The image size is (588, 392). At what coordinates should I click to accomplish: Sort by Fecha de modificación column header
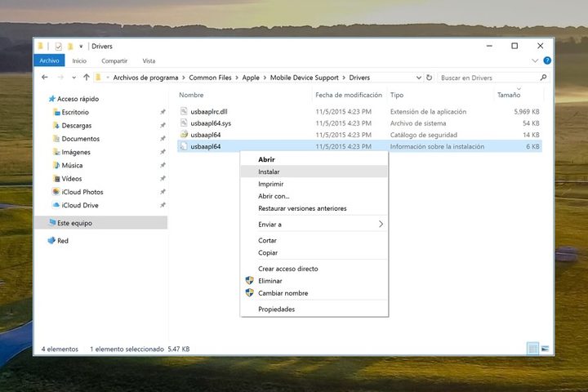349,95
